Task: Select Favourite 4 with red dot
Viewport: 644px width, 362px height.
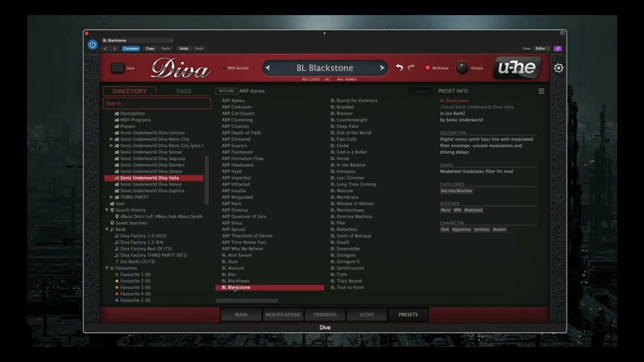Action: (x=135, y=294)
